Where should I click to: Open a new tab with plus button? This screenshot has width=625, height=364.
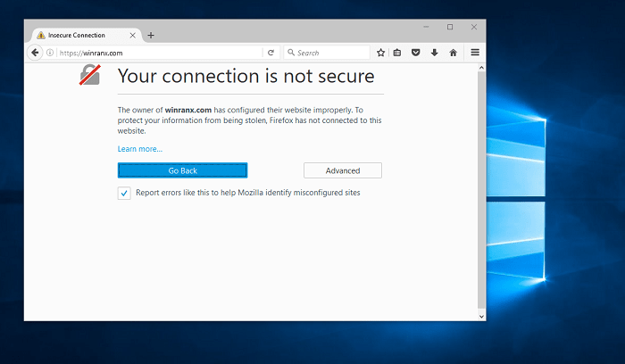(x=151, y=35)
